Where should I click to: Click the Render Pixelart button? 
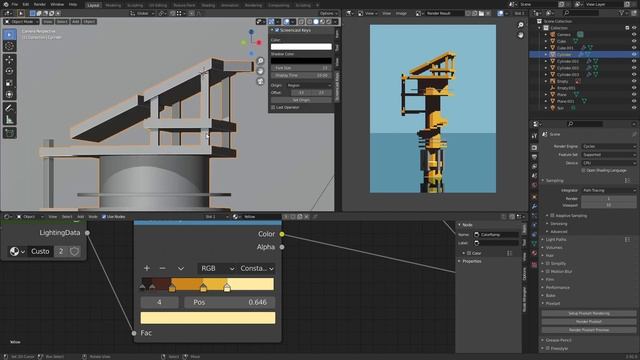point(589,322)
